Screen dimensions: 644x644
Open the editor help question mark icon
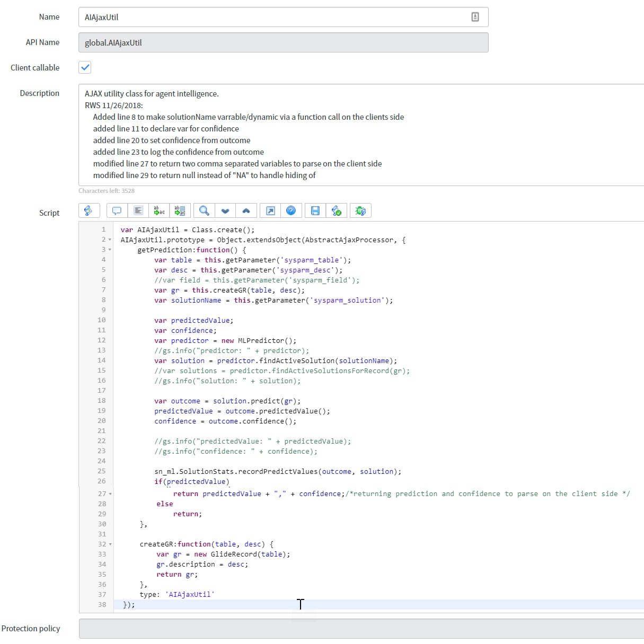[291, 210]
